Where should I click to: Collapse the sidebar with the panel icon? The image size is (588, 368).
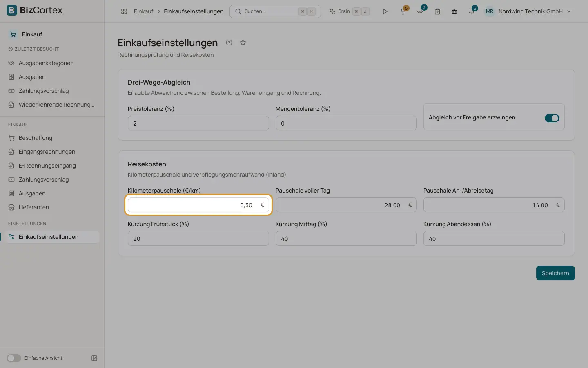click(x=94, y=358)
